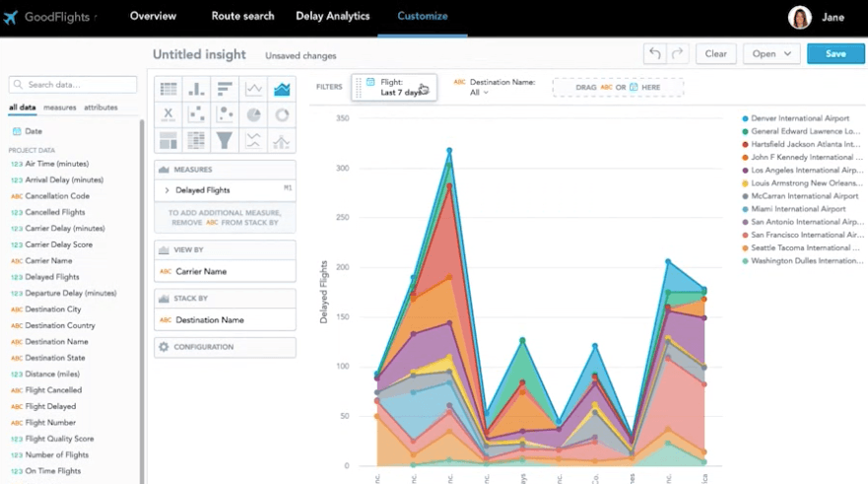Select the table visualization icon
Screen dimensions: 868x484
(x=168, y=89)
